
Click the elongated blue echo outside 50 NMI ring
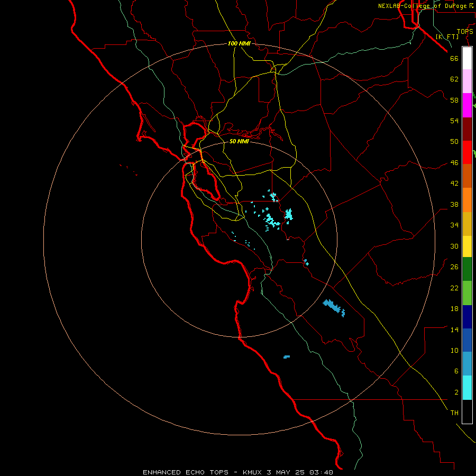334,307
